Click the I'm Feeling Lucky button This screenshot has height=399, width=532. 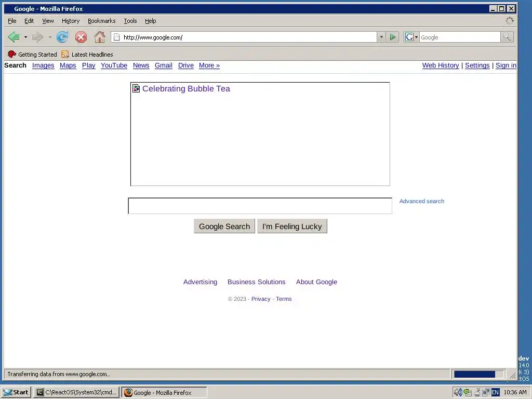point(292,227)
